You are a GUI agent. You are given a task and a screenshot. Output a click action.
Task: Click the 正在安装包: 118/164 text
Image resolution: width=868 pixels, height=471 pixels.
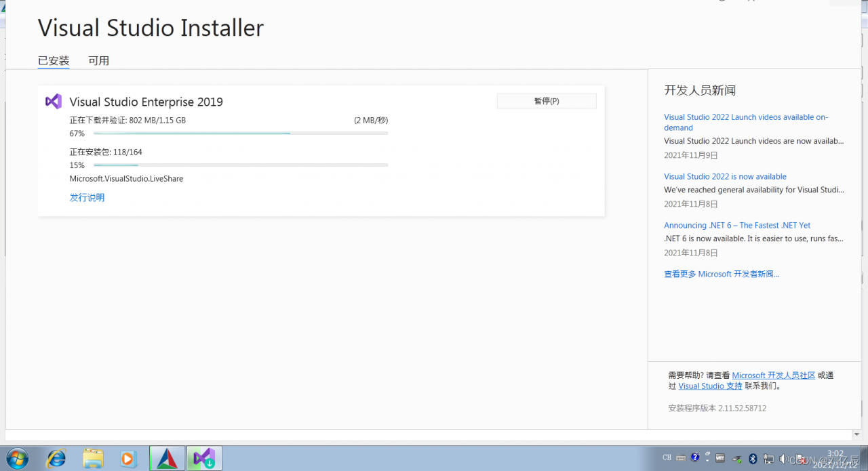(x=106, y=152)
